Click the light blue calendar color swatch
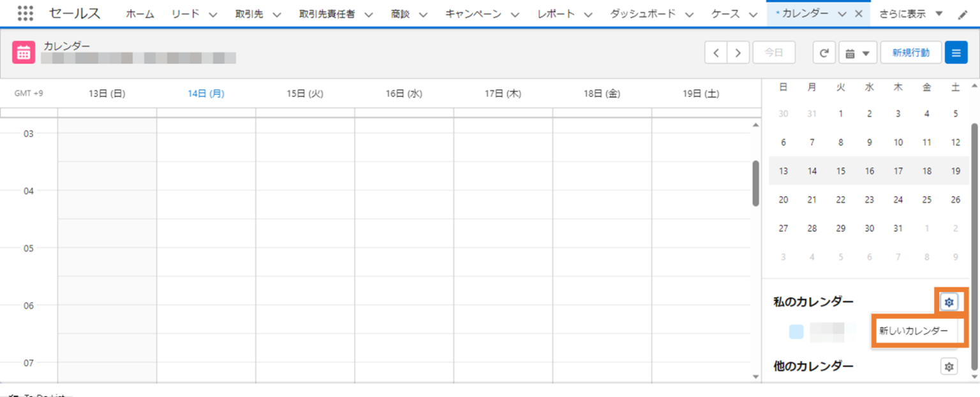 tap(796, 331)
